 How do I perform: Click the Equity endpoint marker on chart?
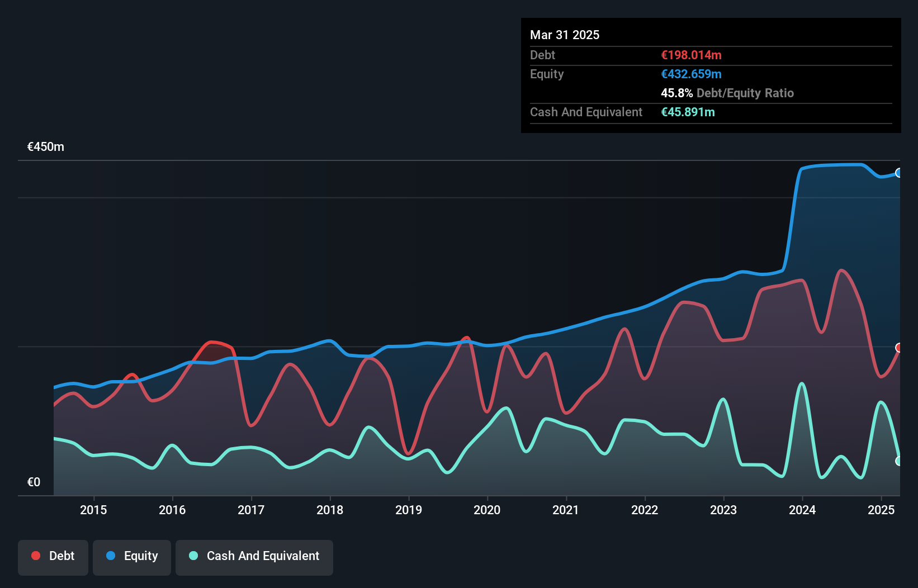(899, 173)
